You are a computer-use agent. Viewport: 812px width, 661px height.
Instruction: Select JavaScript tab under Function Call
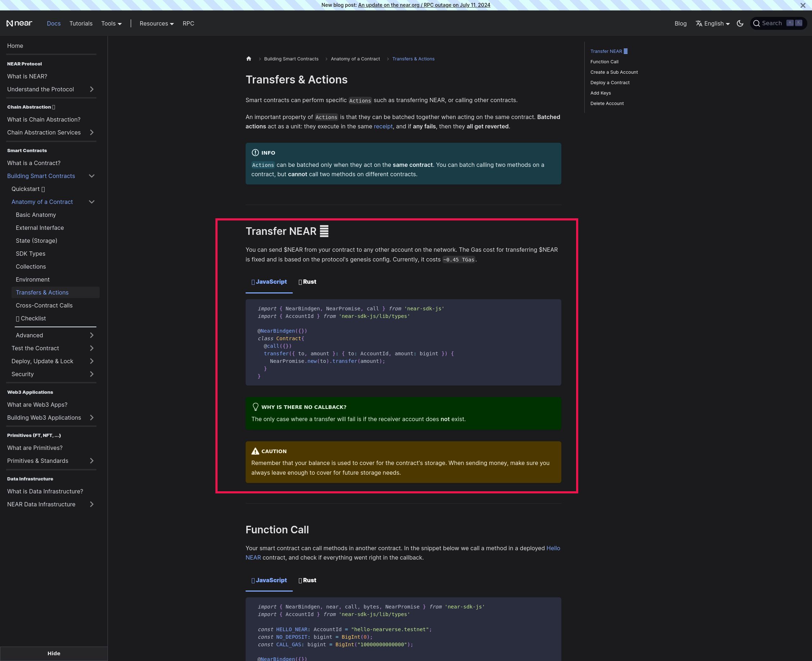pos(269,580)
